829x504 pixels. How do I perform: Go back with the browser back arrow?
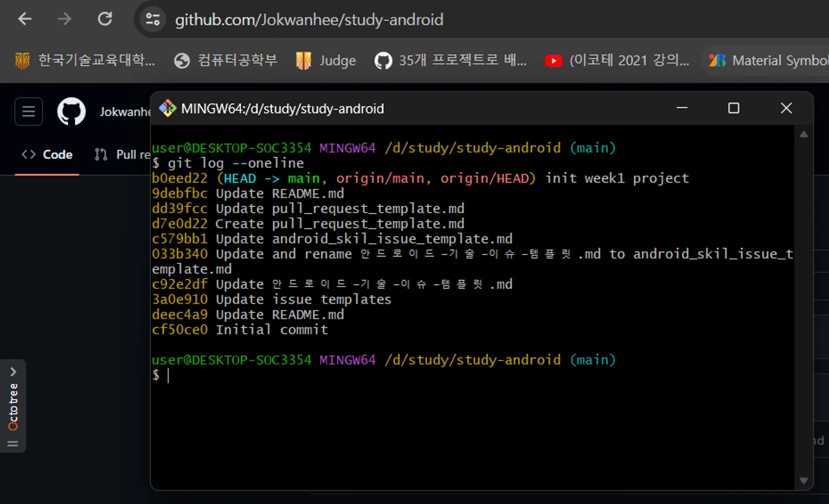pyautogui.click(x=25, y=19)
